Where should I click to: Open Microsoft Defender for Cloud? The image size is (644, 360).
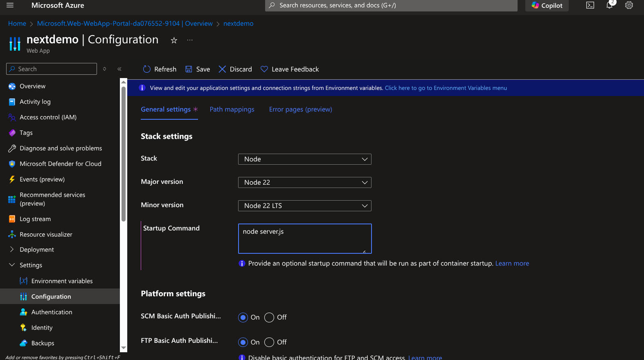[x=60, y=164]
